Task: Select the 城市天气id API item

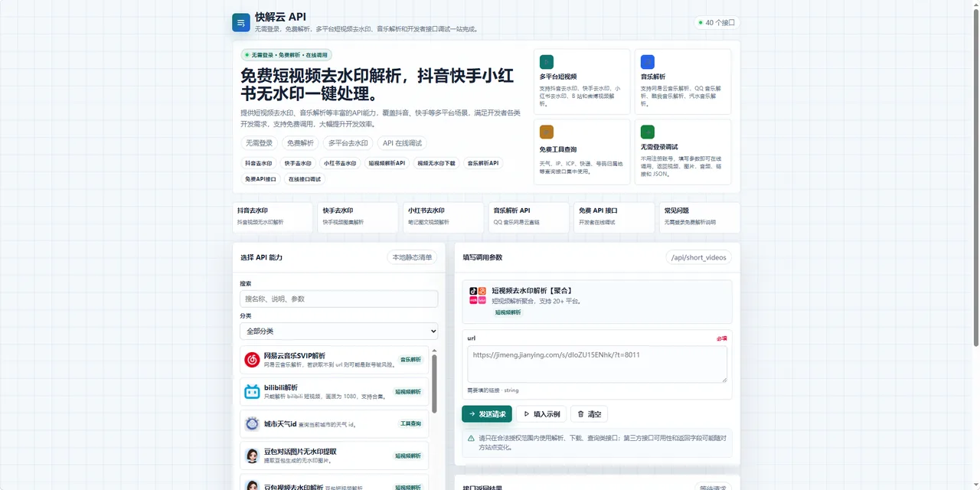Action: tap(333, 424)
